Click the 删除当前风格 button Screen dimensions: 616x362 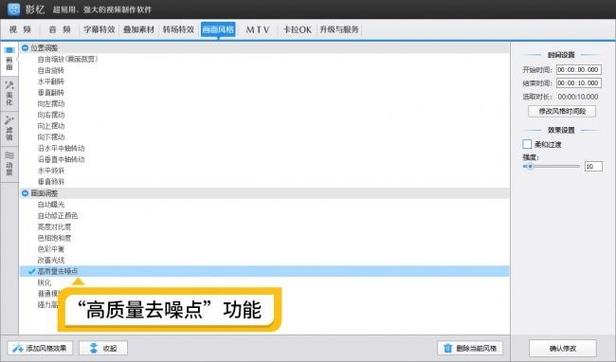click(x=470, y=348)
